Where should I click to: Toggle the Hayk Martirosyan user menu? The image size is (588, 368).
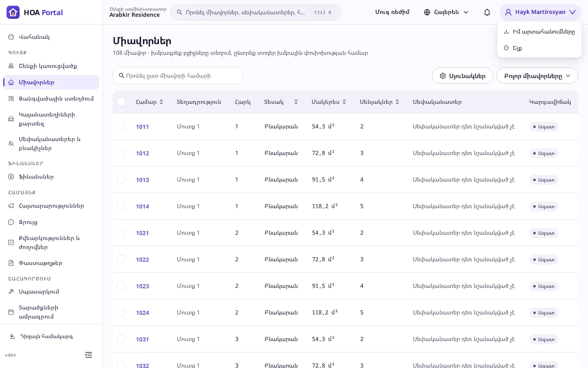[540, 12]
